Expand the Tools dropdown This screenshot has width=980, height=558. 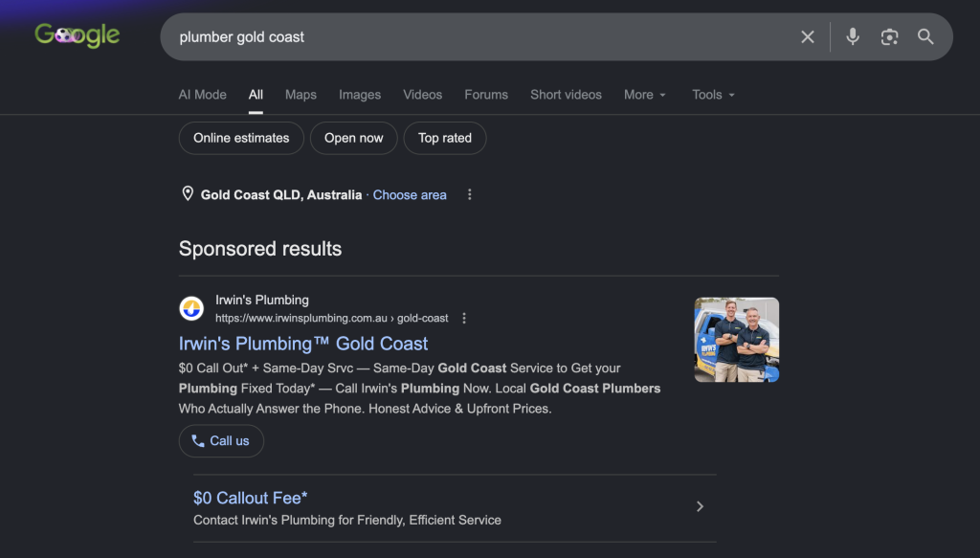tap(713, 95)
